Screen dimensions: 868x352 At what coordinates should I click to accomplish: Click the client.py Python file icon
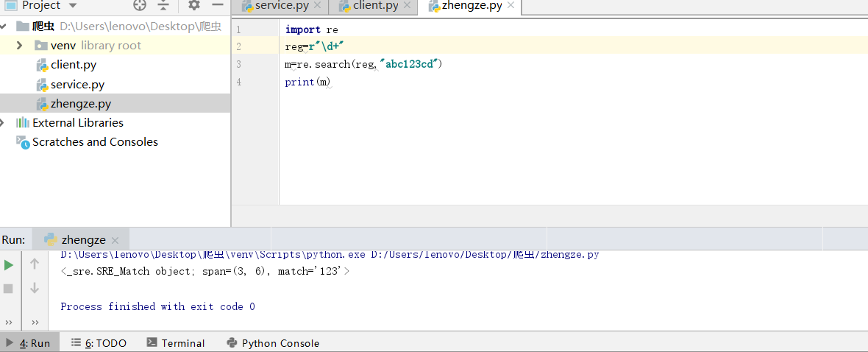(43, 66)
